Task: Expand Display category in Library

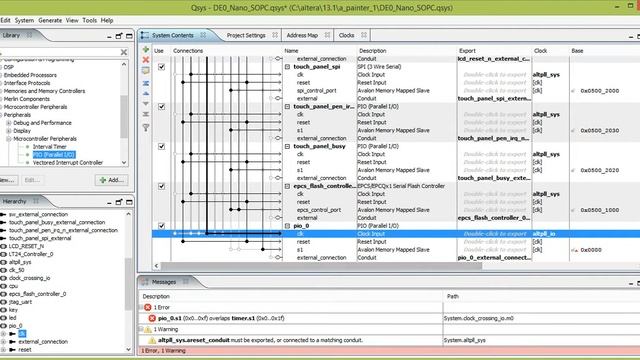Action: pyautogui.click(x=9, y=131)
